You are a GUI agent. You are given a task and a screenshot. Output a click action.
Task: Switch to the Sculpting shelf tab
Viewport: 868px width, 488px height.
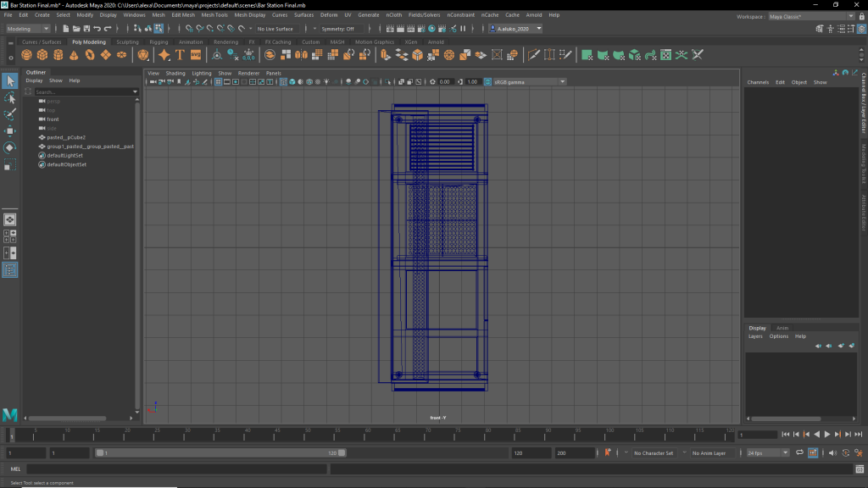click(x=127, y=42)
